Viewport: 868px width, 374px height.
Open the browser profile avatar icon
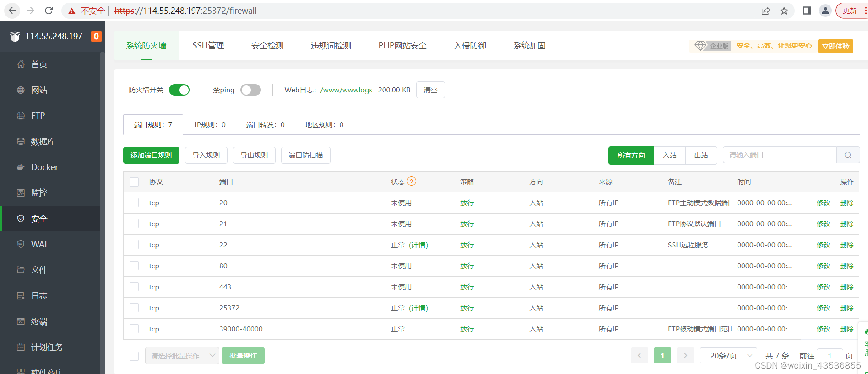(x=825, y=11)
